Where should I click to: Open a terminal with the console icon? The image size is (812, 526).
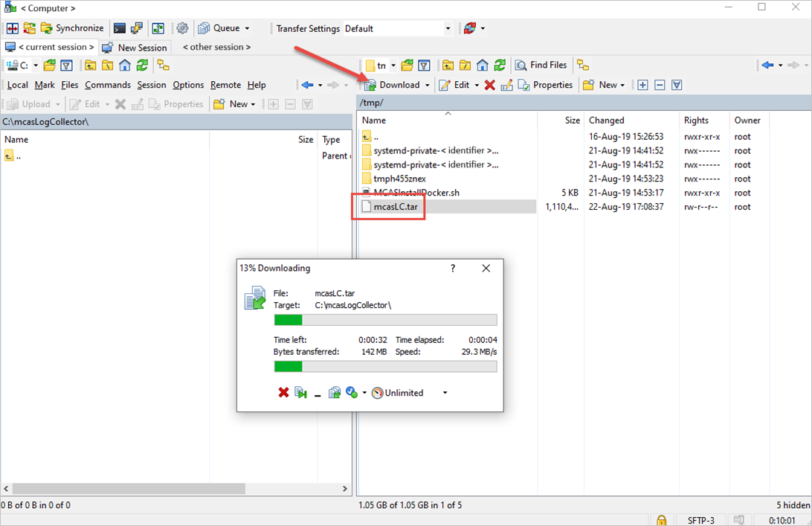[x=120, y=28]
